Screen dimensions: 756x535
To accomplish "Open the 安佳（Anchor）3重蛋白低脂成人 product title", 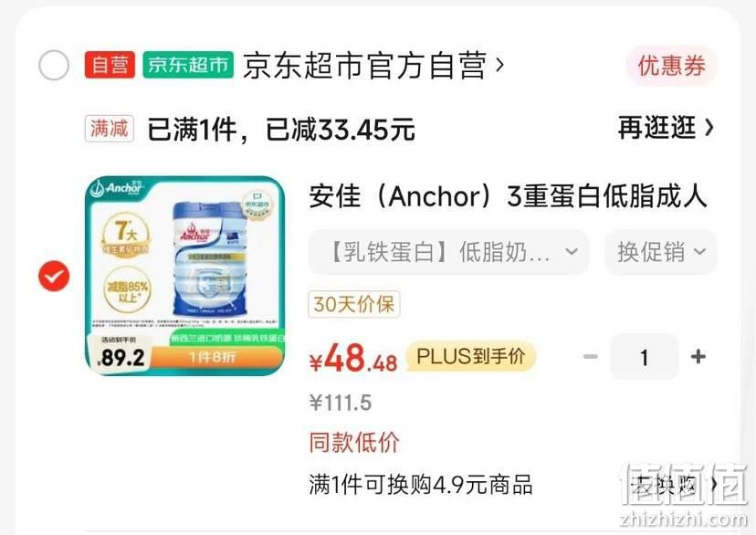I will point(508,196).
